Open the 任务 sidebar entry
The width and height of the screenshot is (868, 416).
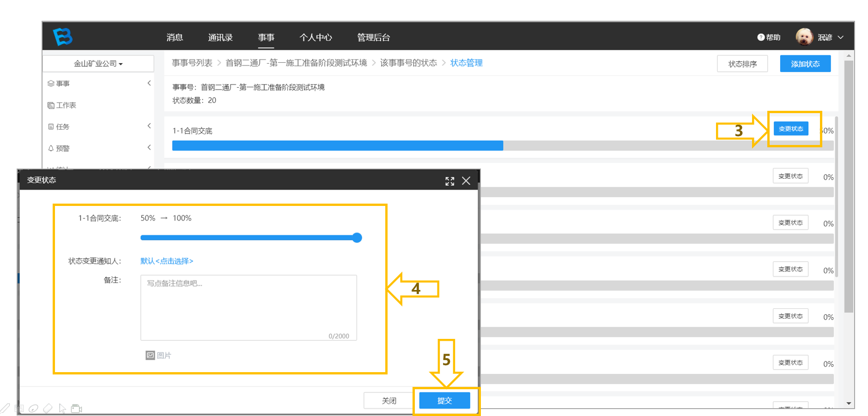[x=59, y=127]
